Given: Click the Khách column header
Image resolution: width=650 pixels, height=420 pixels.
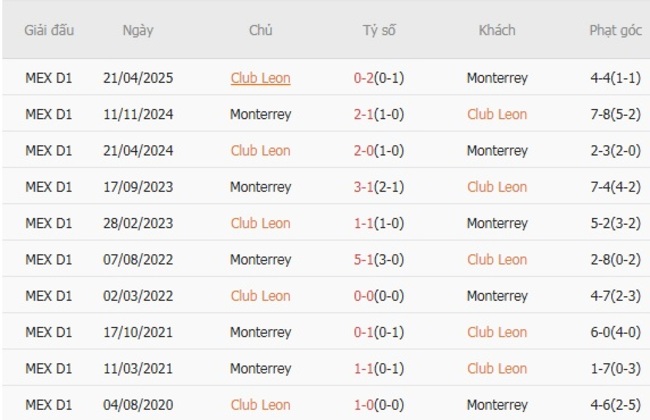Looking at the screenshot, I should (x=497, y=30).
